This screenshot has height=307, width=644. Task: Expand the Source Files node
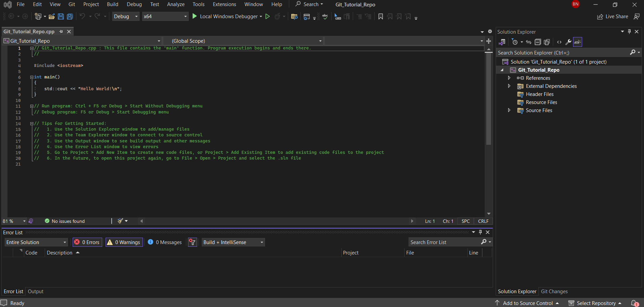tap(509, 110)
